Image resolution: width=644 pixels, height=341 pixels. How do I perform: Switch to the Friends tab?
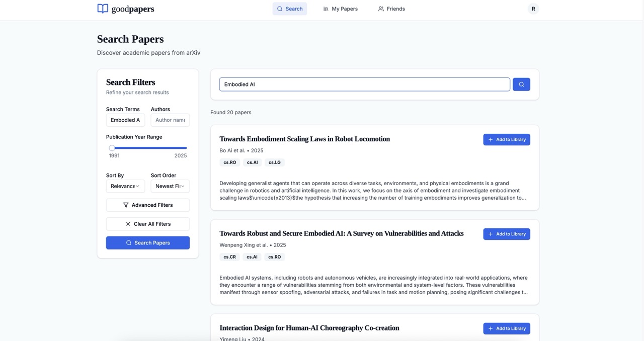(x=391, y=9)
